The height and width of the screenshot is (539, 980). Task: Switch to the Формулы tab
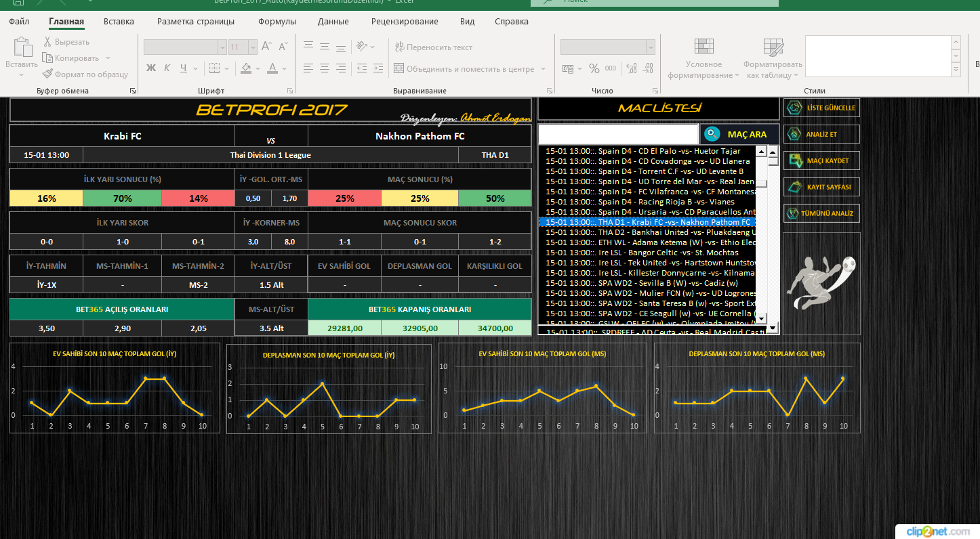pyautogui.click(x=277, y=21)
